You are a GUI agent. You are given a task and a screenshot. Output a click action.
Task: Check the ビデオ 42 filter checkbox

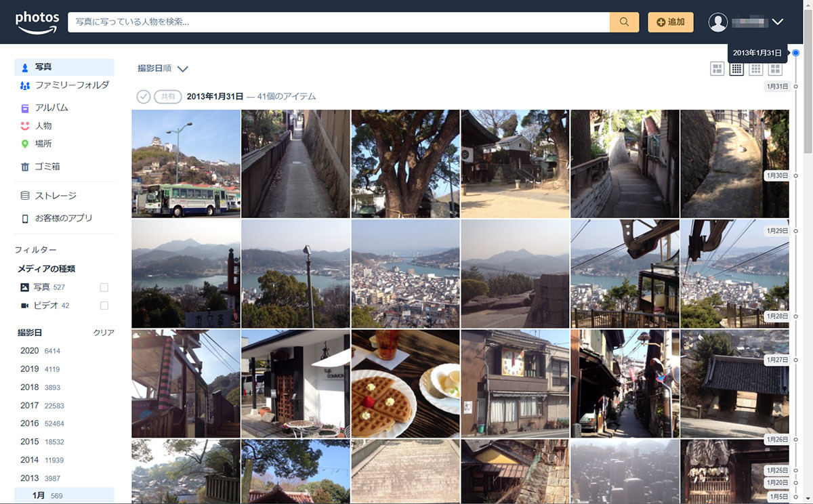(x=104, y=306)
